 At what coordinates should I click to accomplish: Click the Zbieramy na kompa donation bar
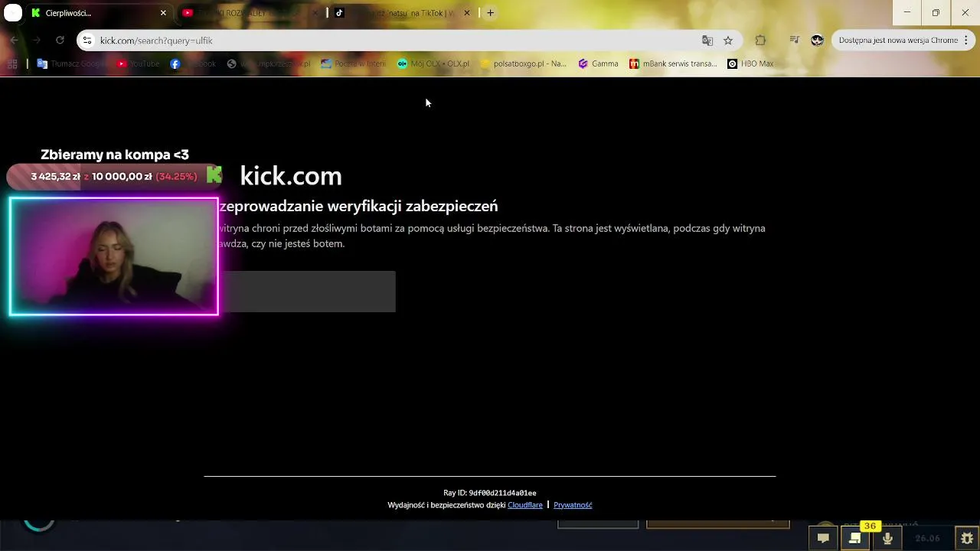pos(113,177)
